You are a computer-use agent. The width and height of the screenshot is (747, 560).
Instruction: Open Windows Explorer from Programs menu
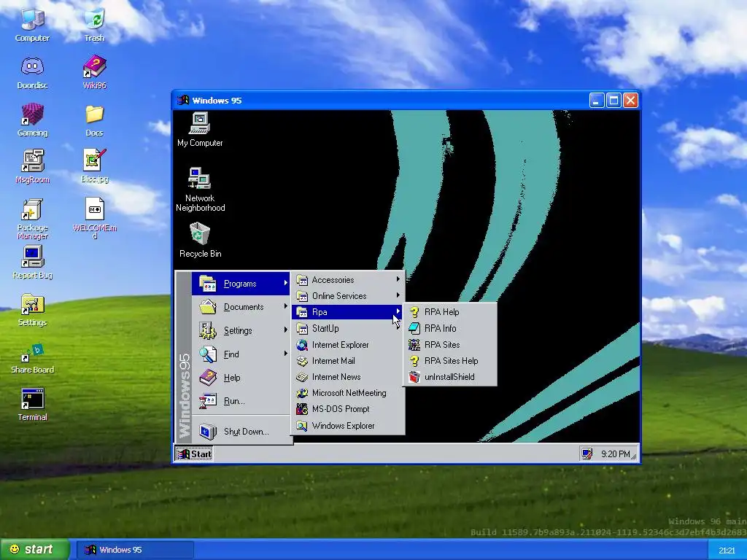click(348, 426)
